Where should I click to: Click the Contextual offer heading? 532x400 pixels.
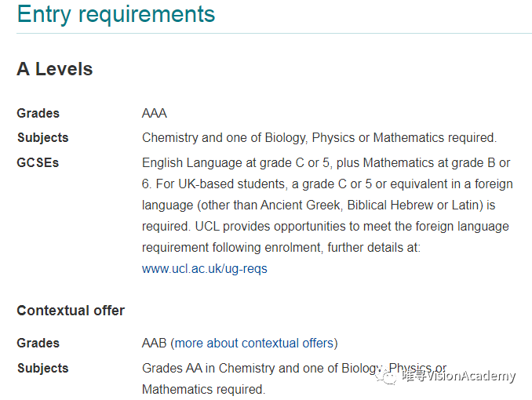coord(71,311)
